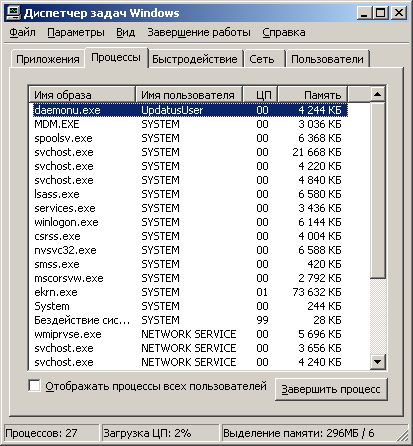Sort by 'Имя пользователя' column header
The height and width of the screenshot is (446, 413).
coord(189,95)
